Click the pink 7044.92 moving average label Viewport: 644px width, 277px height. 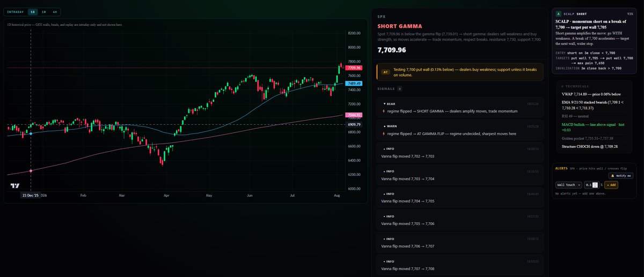pos(354,115)
